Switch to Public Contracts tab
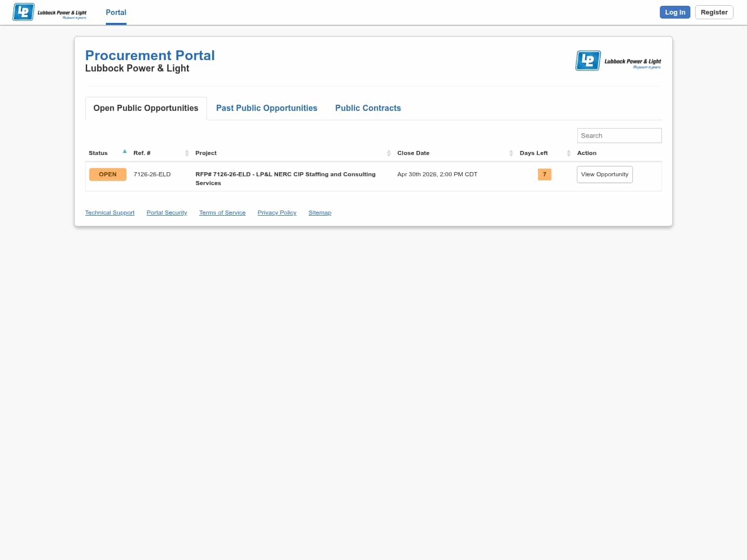Screen dimensions: 747x560 coord(368,108)
